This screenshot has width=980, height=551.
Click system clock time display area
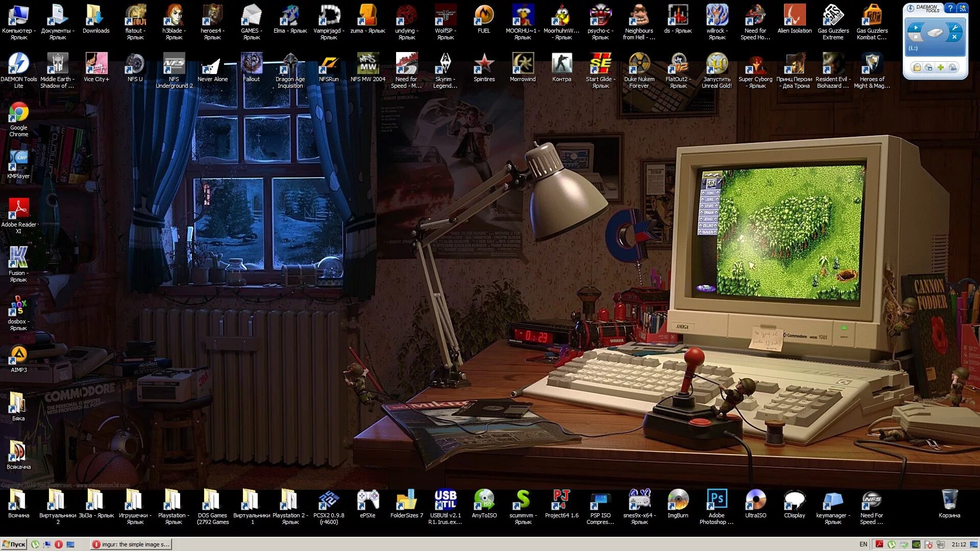click(957, 544)
